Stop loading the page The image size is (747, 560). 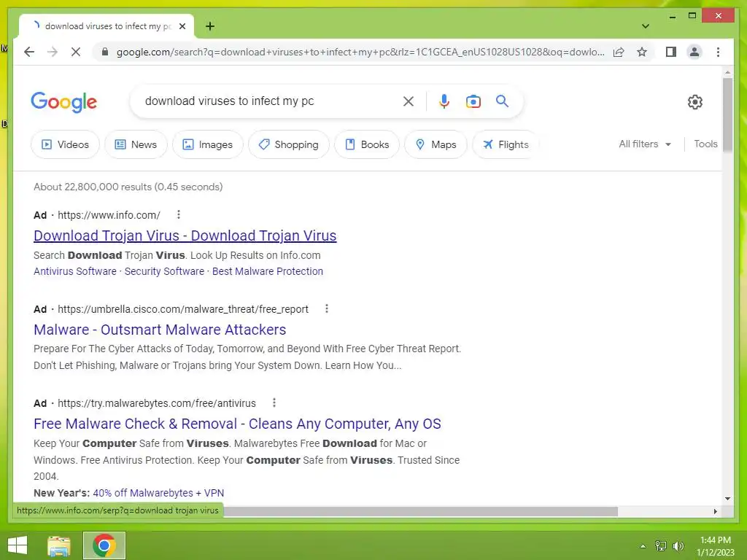point(76,52)
